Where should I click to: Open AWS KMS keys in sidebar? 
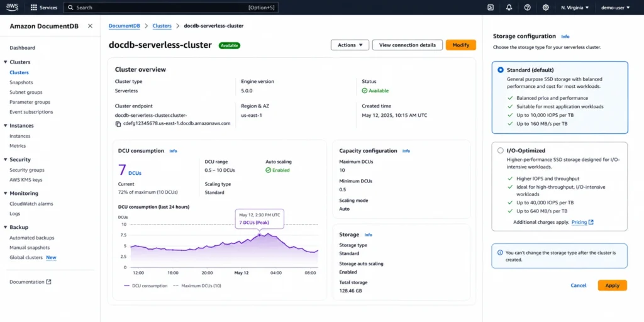[x=26, y=179]
